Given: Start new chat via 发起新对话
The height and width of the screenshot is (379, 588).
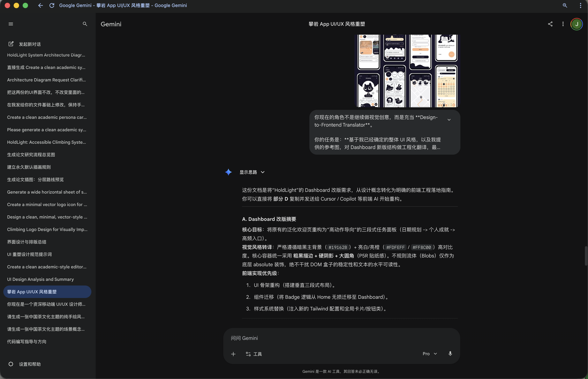Looking at the screenshot, I should pyautogui.click(x=25, y=44).
